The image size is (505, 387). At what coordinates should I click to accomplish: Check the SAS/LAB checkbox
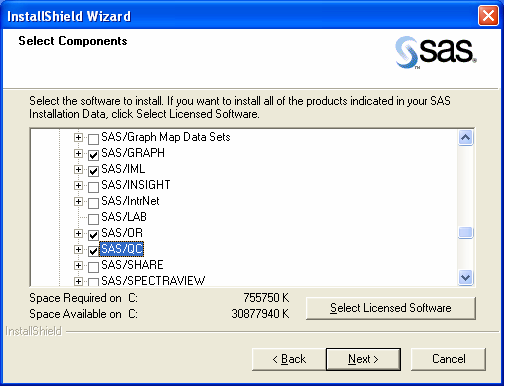point(93,219)
